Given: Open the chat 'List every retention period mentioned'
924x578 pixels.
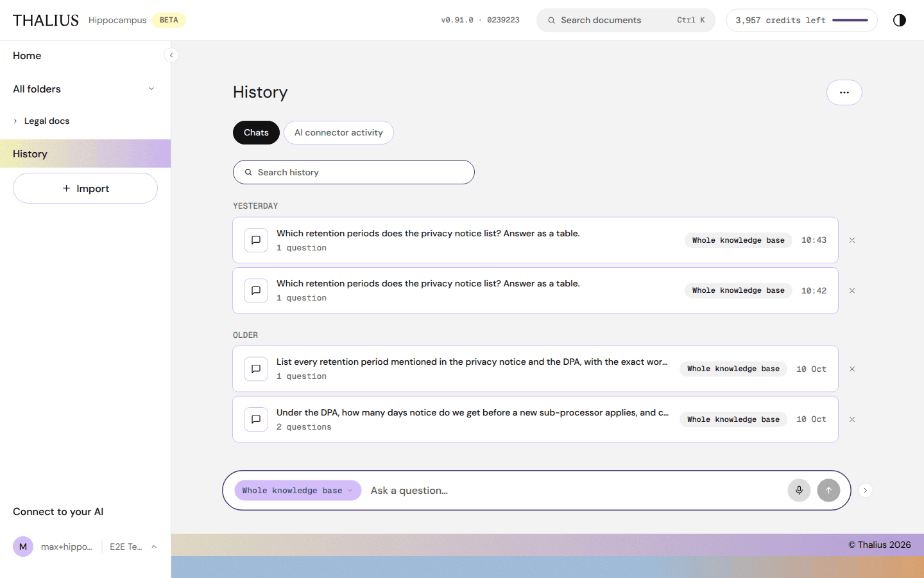Looking at the screenshot, I should tap(535, 369).
